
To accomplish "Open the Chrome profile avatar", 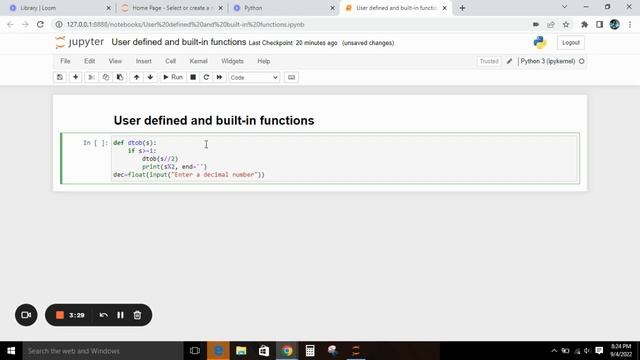I will point(614,24).
